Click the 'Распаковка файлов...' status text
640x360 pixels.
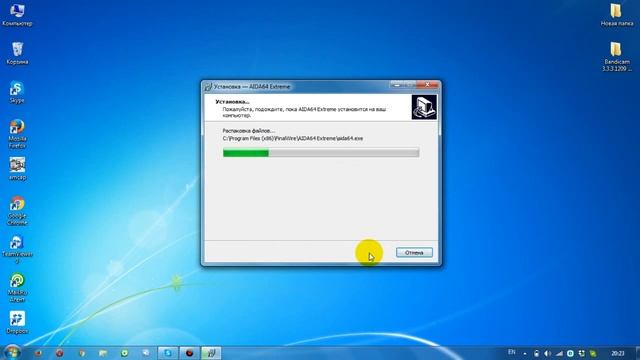[249, 131]
